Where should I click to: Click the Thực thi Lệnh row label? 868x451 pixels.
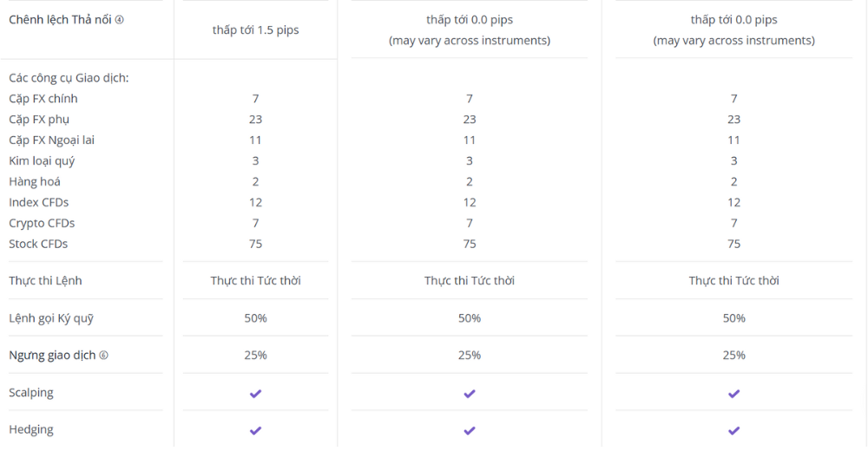click(x=45, y=281)
